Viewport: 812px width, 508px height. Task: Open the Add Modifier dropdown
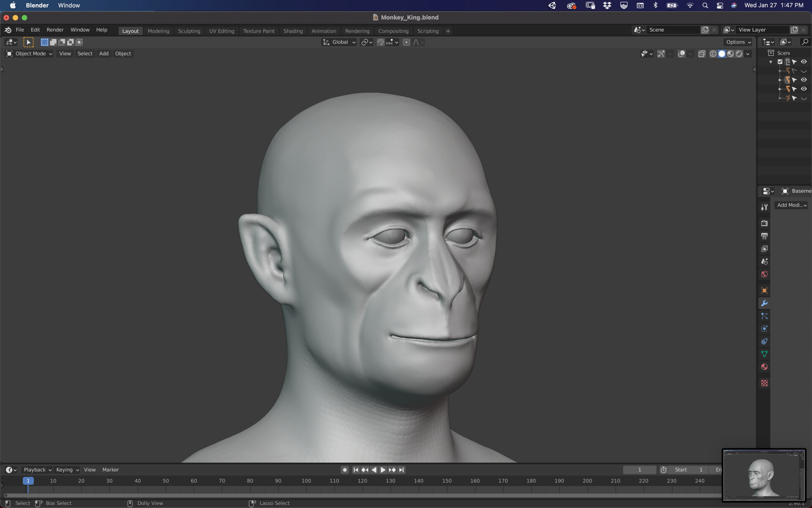(791, 205)
